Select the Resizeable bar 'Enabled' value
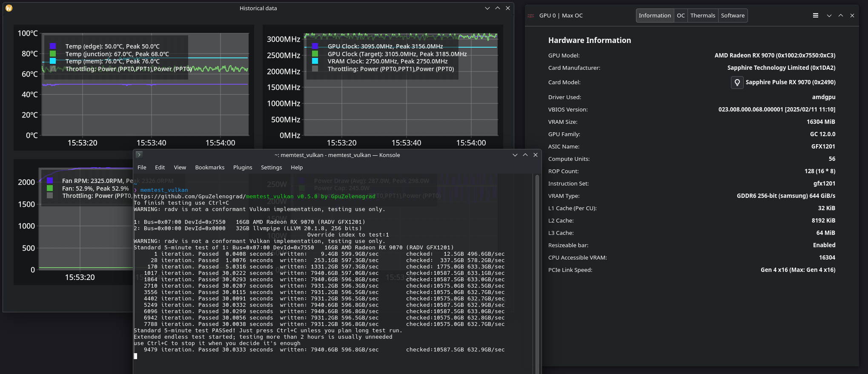868x374 pixels. [824, 245]
